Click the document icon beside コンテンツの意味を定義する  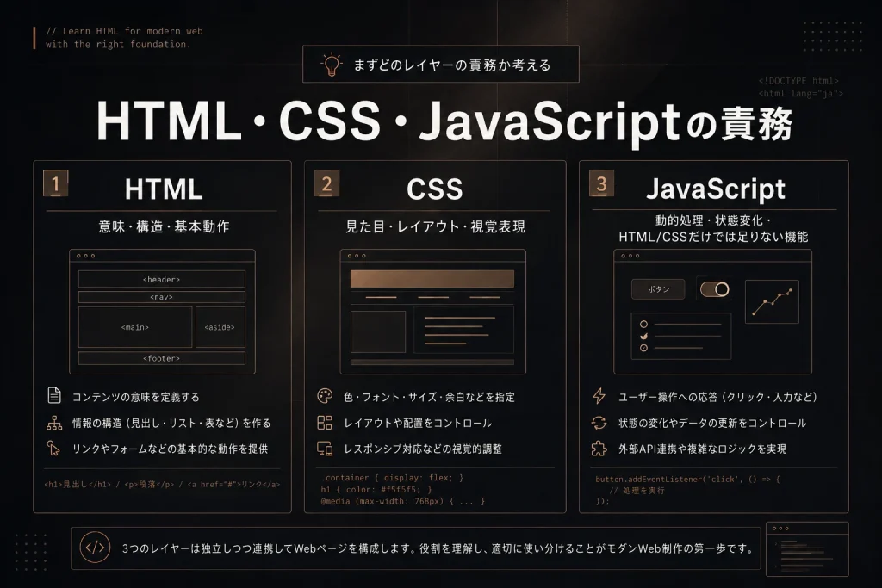click(x=54, y=396)
